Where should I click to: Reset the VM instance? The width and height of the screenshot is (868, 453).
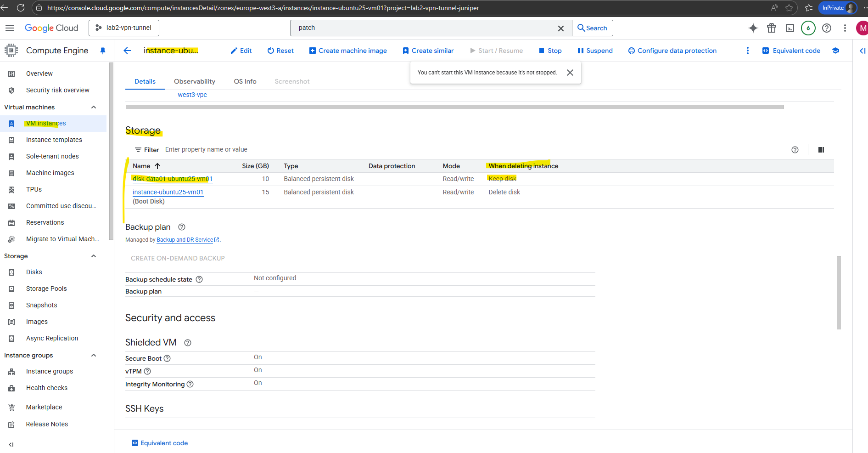280,51
